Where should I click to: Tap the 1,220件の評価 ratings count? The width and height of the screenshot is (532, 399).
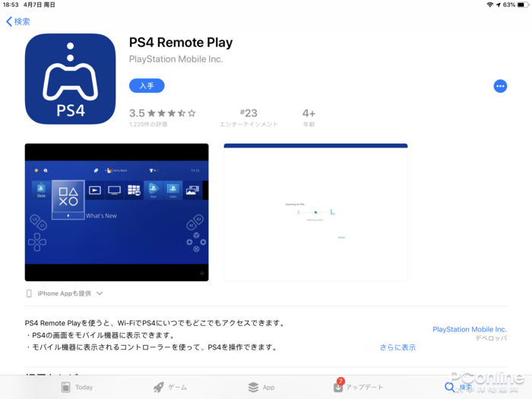[148, 125]
